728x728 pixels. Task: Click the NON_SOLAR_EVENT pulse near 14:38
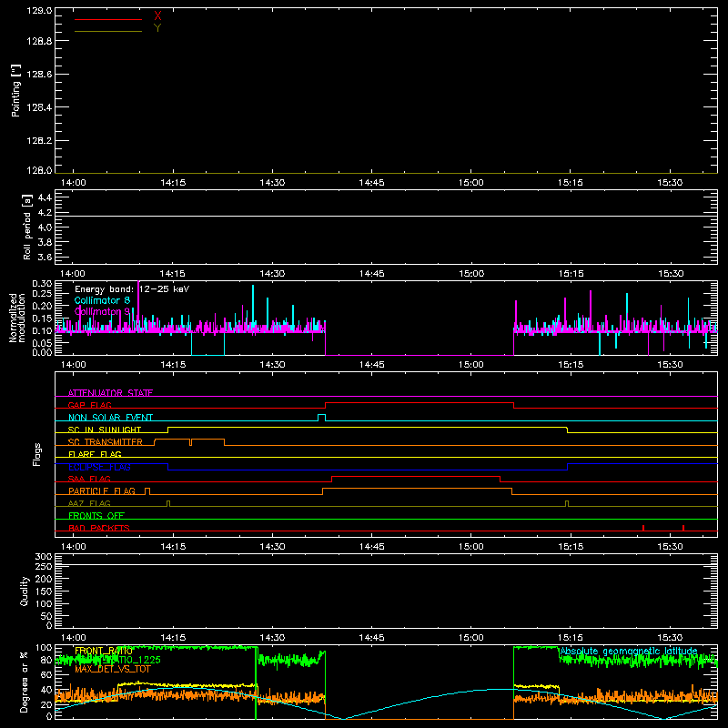321,418
